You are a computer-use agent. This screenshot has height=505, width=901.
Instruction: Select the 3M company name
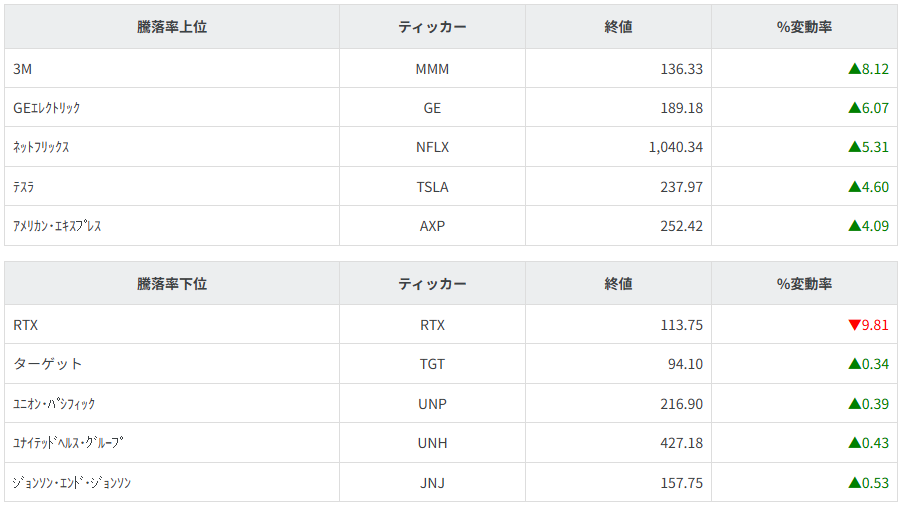(24, 69)
